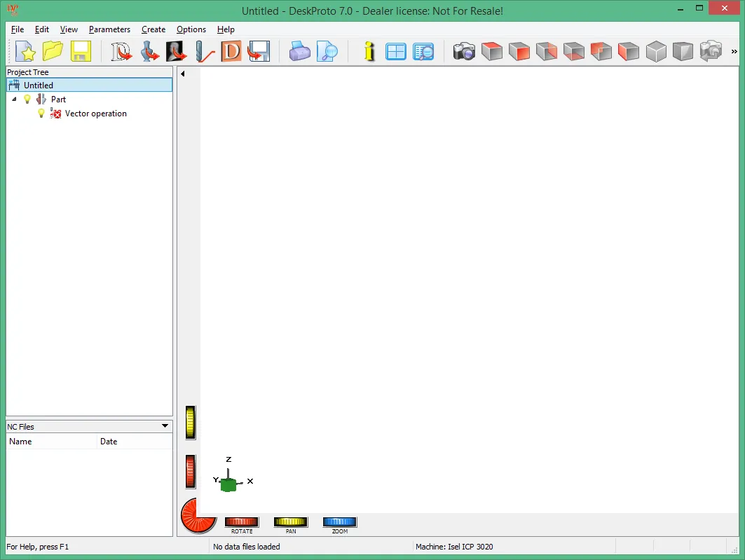
Task: Open Print Preview magnifier icon
Action: point(327,51)
